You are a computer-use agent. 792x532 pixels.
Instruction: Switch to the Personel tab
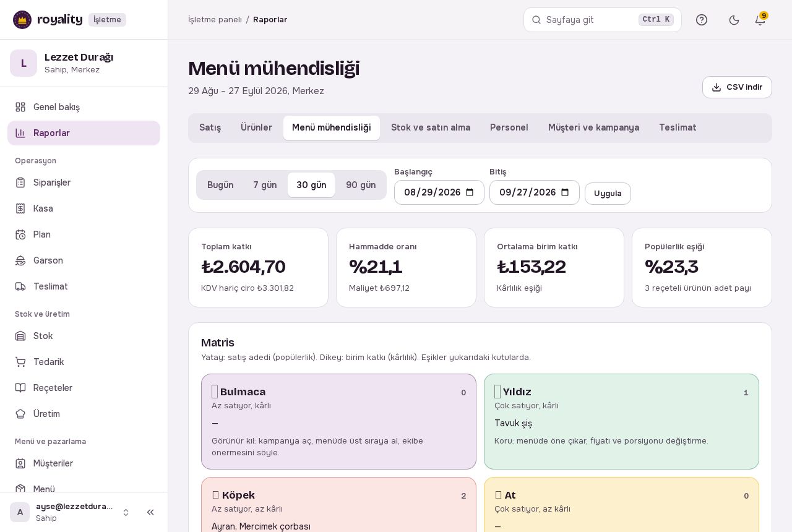coord(509,128)
